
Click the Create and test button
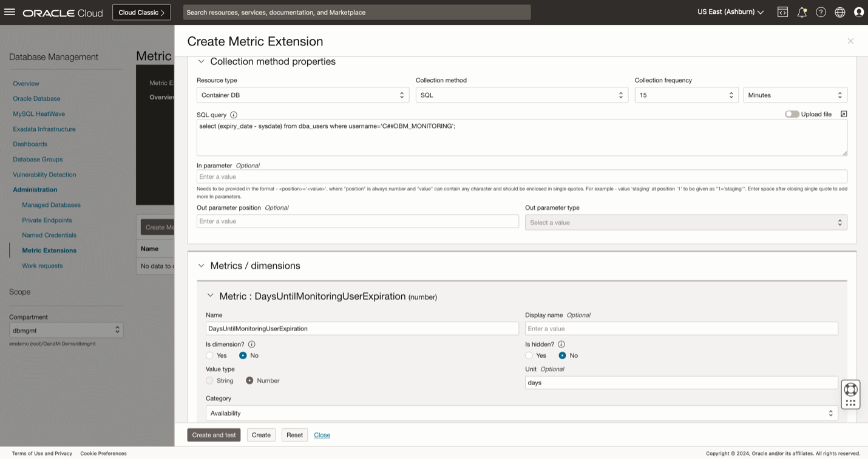pos(214,435)
